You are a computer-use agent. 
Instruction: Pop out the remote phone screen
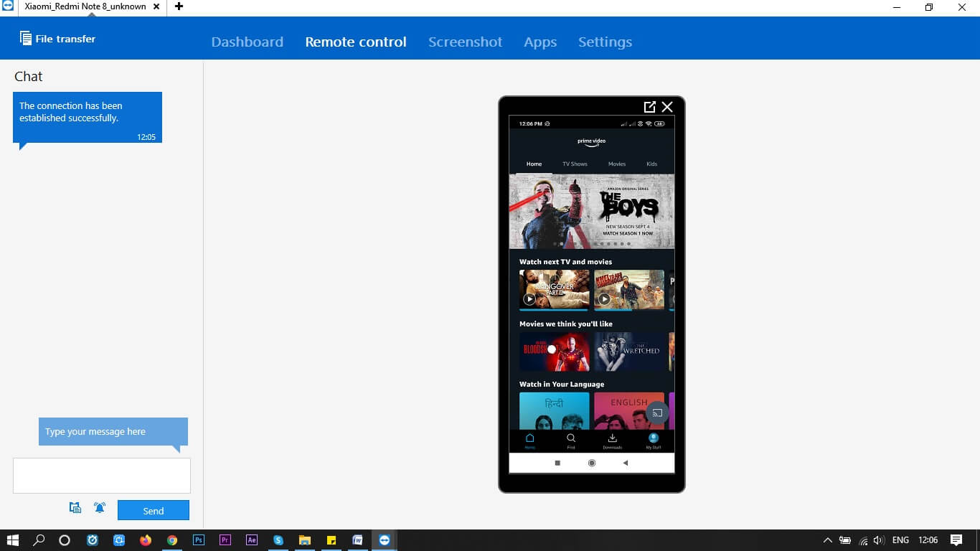(x=650, y=107)
